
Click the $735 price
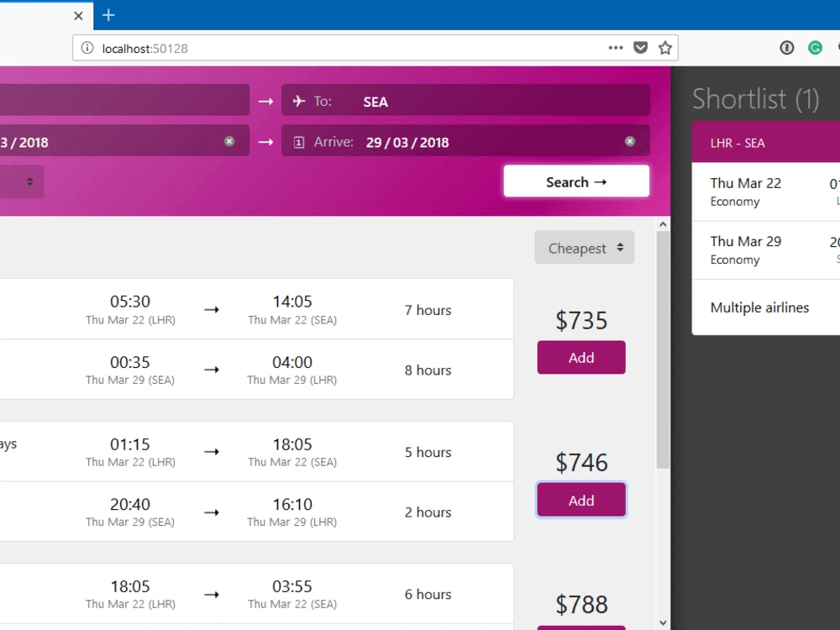[x=581, y=320]
